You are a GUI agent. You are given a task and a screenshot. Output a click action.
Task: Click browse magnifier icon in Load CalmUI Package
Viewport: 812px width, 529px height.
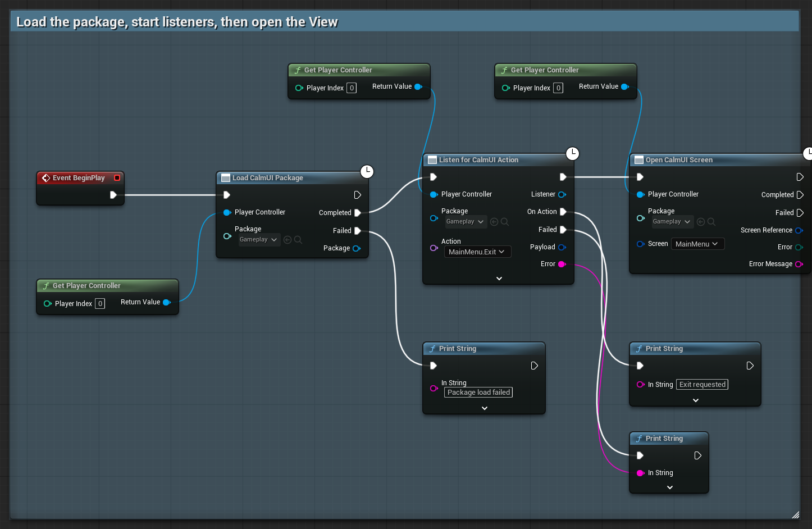[x=298, y=240]
